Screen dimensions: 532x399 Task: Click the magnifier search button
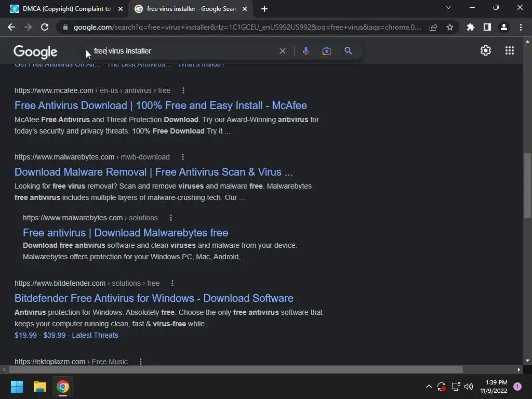click(x=348, y=51)
